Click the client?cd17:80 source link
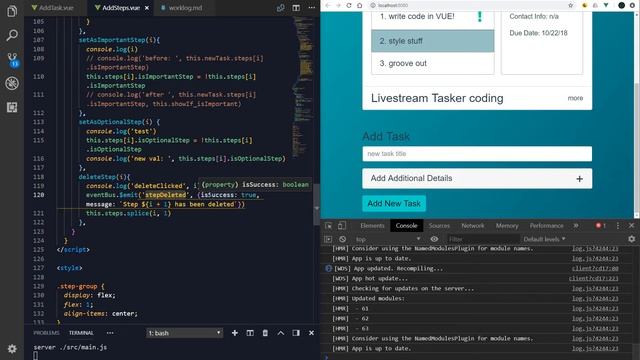The width and height of the screenshot is (640, 360). coord(595,269)
